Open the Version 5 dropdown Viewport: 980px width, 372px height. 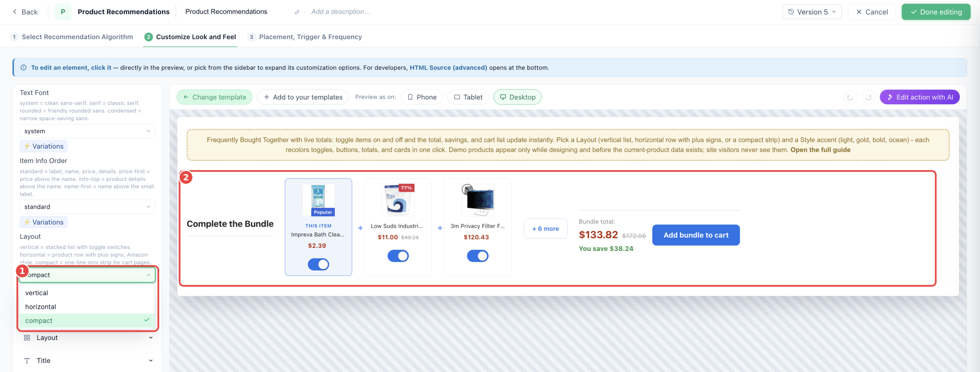812,12
